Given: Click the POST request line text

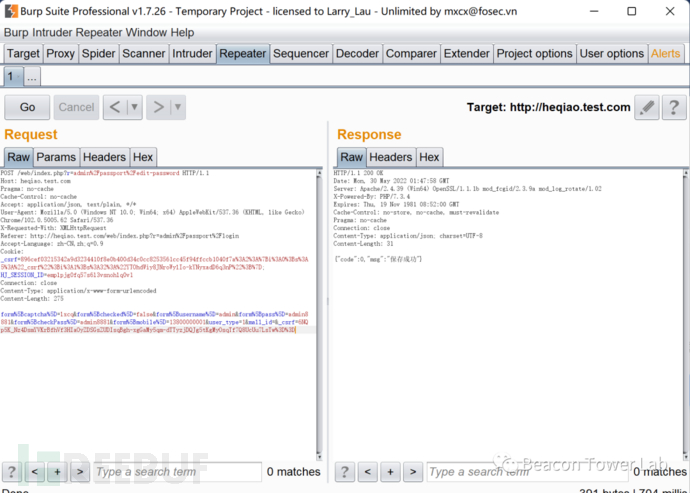Looking at the screenshot, I should click(105, 173).
